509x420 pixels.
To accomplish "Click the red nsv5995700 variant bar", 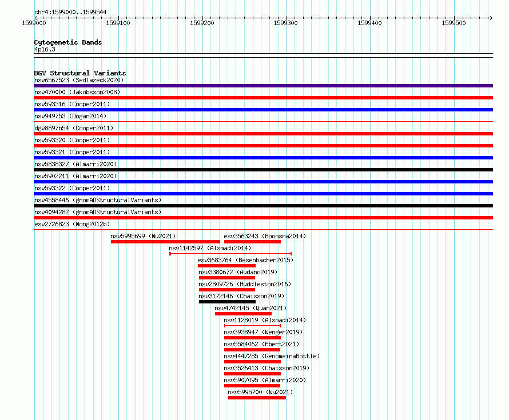I will [x=257, y=398].
